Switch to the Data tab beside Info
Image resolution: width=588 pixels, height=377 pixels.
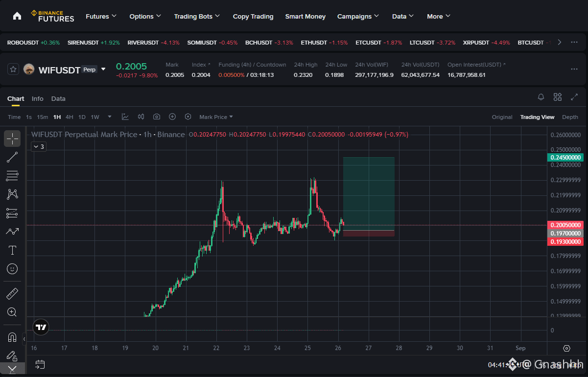(58, 98)
